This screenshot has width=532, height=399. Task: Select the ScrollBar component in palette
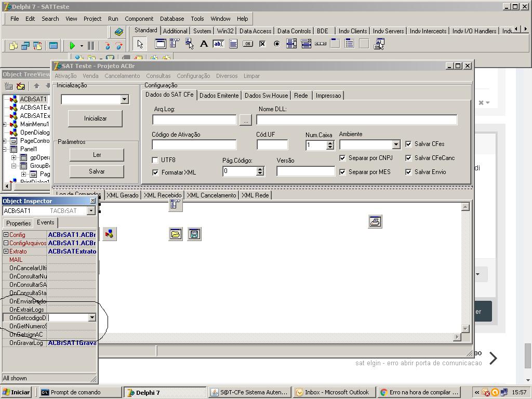point(321,44)
